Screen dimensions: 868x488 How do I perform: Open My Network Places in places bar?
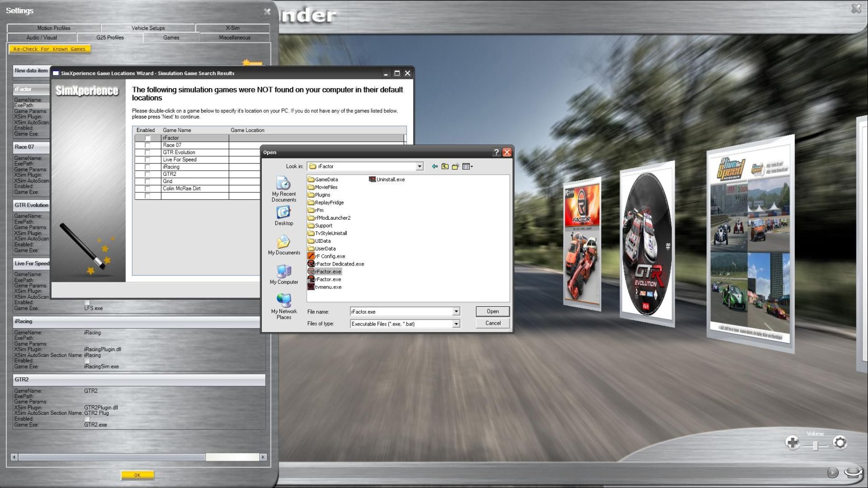click(x=284, y=307)
